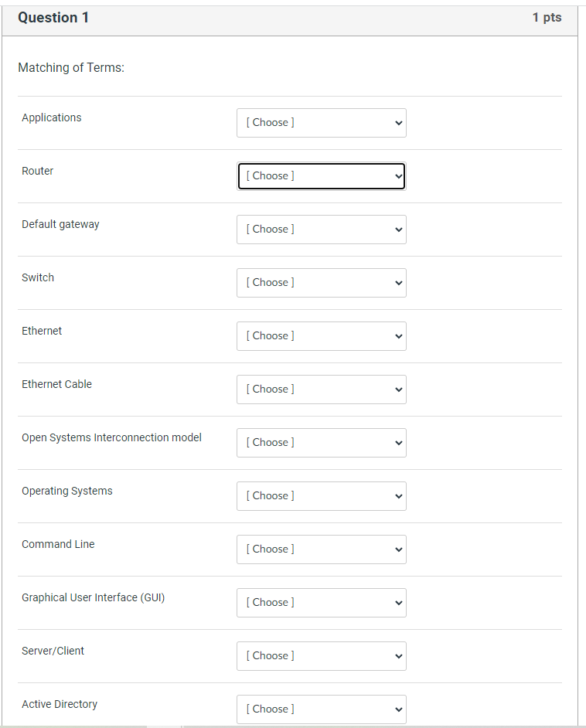Open the Open Systems Interconnection model dropdown
Viewport: 586px width, 728px height.
(321, 442)
